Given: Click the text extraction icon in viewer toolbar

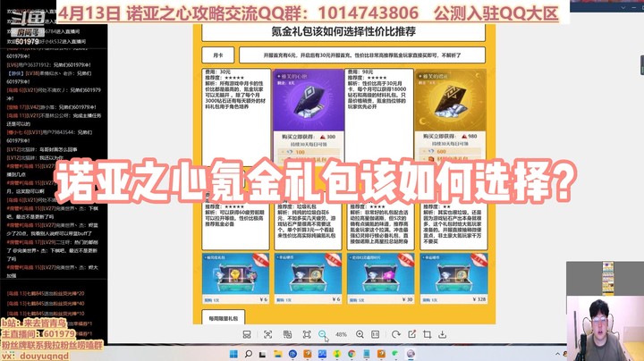Looking at the screenshot, I should pos(287,334).
